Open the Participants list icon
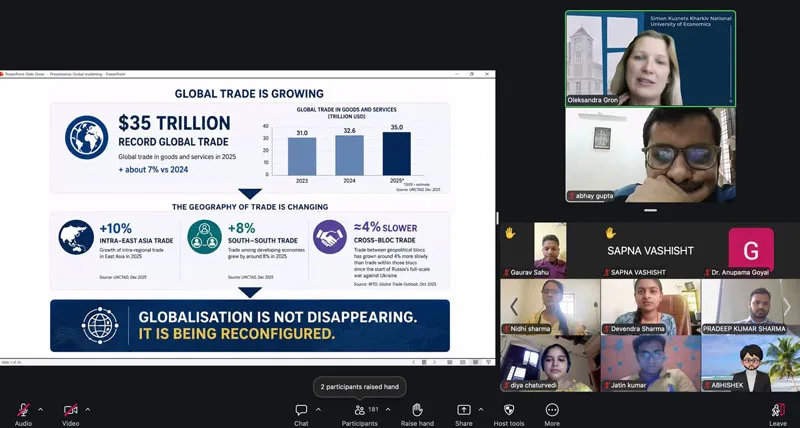This screenshot has width=800, height=428. pos(360,410)
